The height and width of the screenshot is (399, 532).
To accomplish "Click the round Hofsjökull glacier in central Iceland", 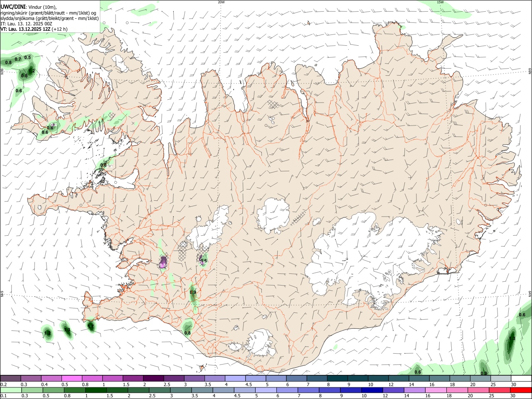I will coord(273,215).
